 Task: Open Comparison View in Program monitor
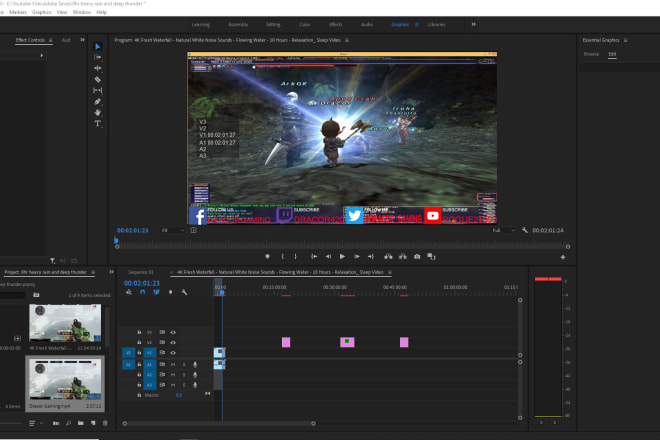[431, 256]
